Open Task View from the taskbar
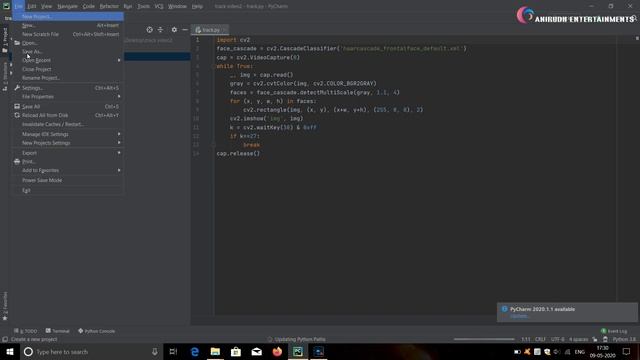640x360 pixels. point(173,351)
